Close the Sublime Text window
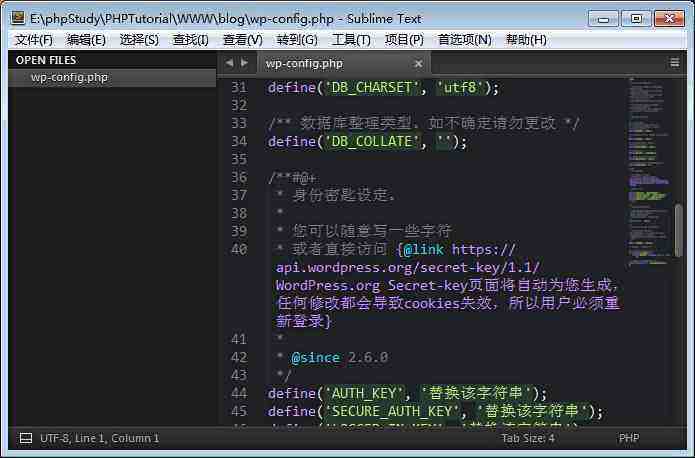The width and height of the screenshot is (695, 458). pyautogui.click(x=669, y=19)
